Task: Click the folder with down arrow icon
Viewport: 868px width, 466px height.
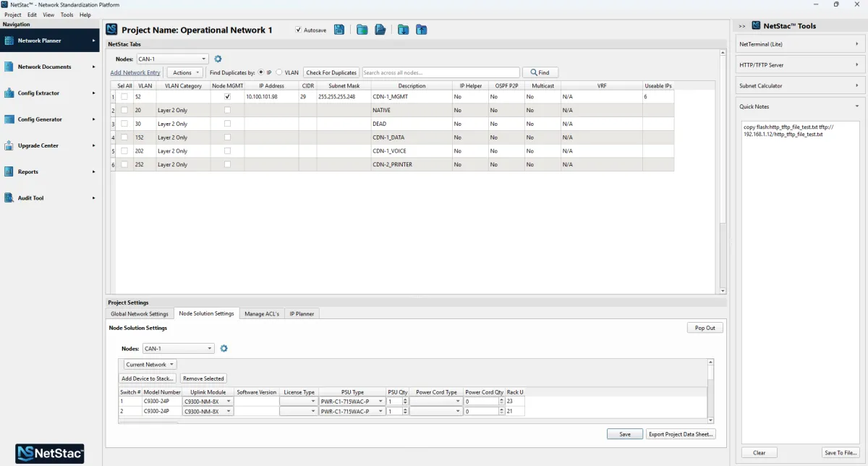Action: (x=403, y=30)
